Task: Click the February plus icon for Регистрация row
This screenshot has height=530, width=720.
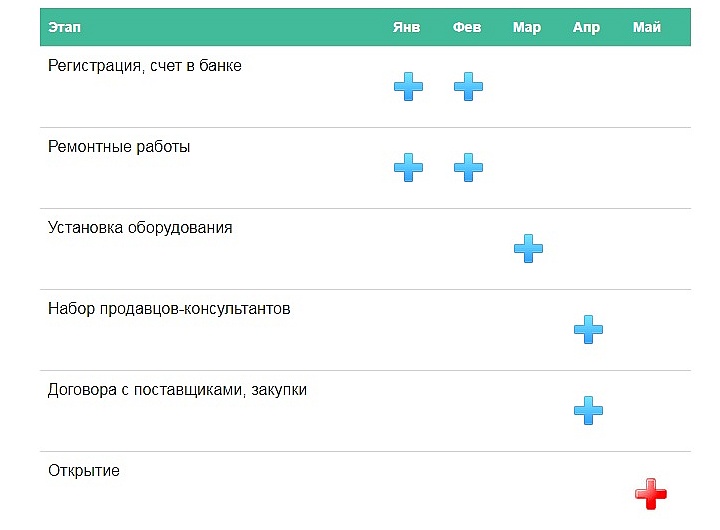Action: tap(468, 86)
